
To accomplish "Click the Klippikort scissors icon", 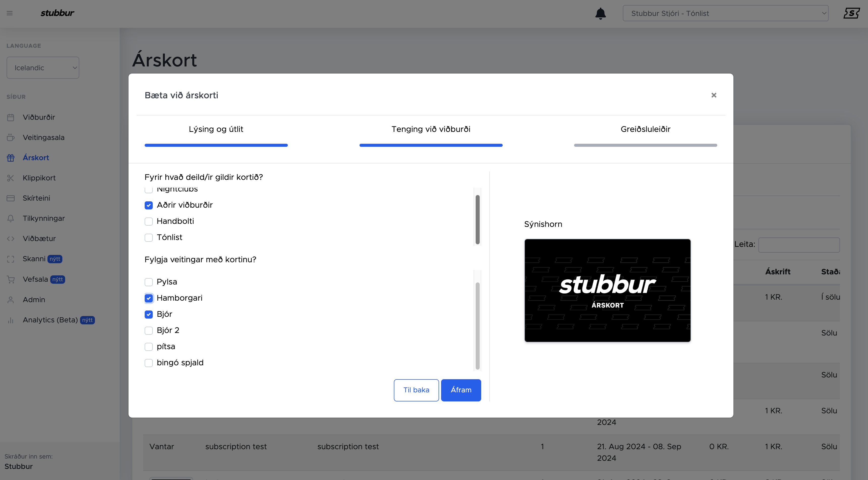I will [x=11, y=178].
